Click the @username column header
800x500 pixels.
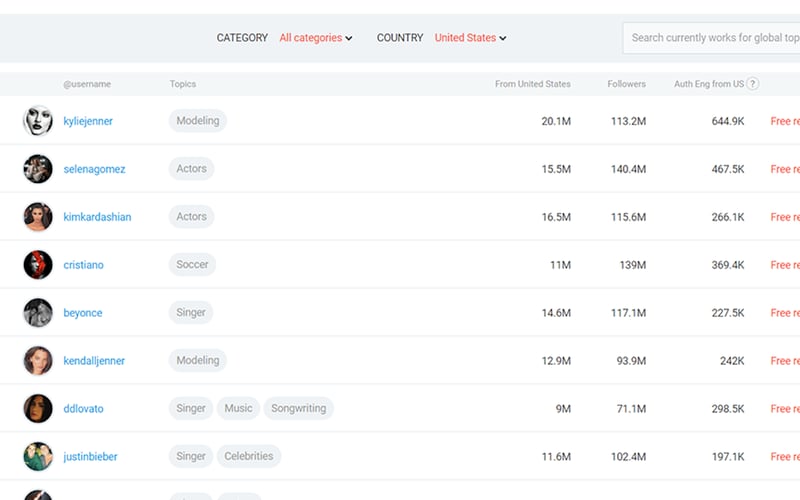[87, 84]
